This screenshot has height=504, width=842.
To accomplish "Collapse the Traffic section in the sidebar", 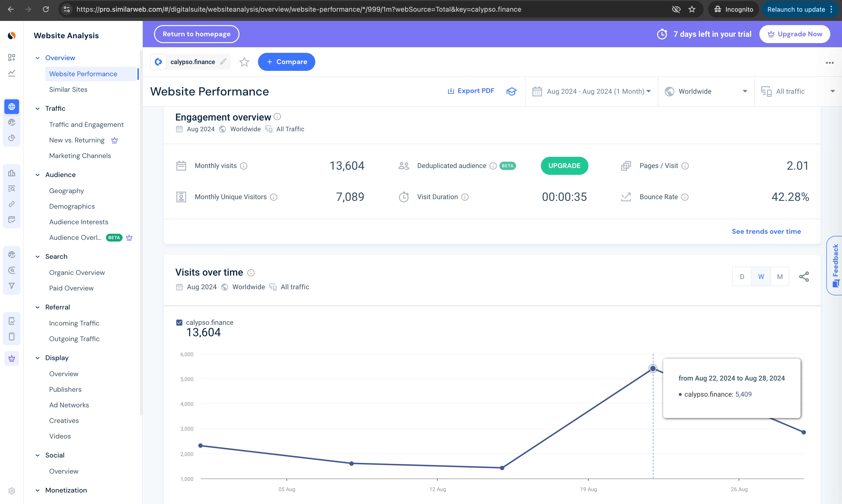I will 37,108.
